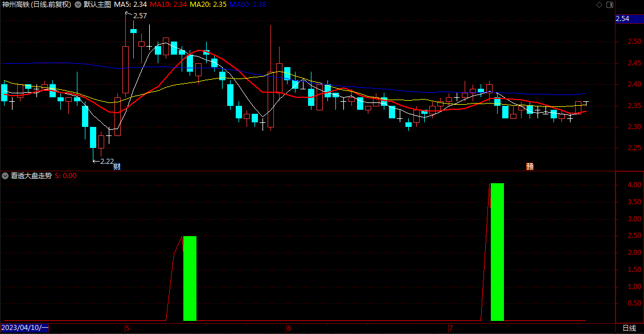Click the month 5 marker on timeline
Image resolution: width=644 pixels, height=334 pixels.
click(x=128, y=328)
